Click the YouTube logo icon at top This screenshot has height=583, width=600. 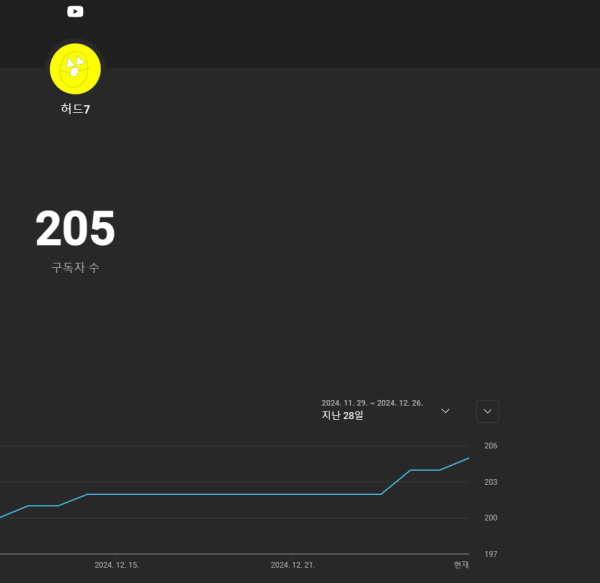point(75,12)
